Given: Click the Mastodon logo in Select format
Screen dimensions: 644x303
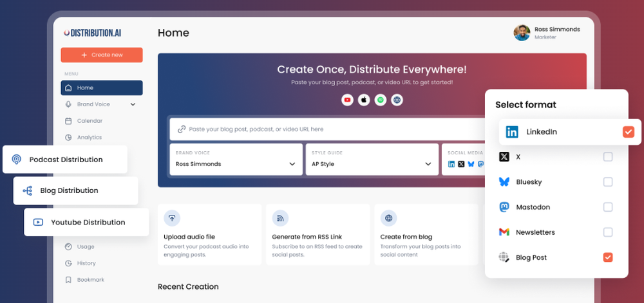Looking at the screenshot, I should pos(504,207).
